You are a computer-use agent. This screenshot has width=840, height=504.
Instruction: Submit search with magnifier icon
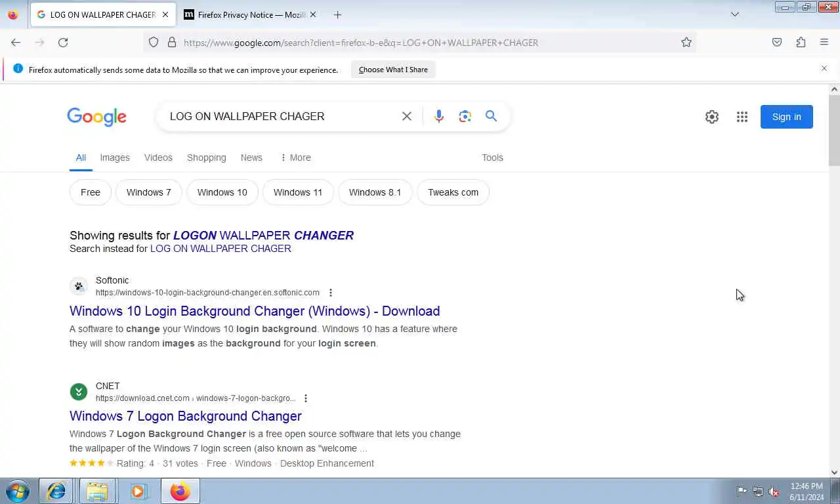tap(491, 116)
